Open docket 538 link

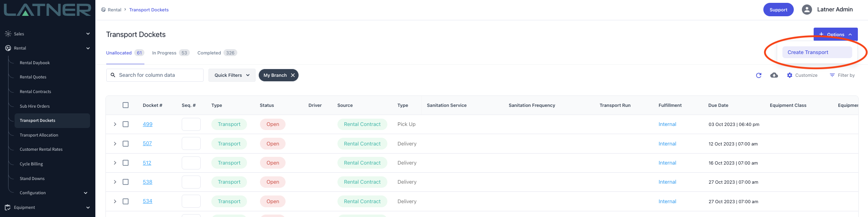coord(147,182)
